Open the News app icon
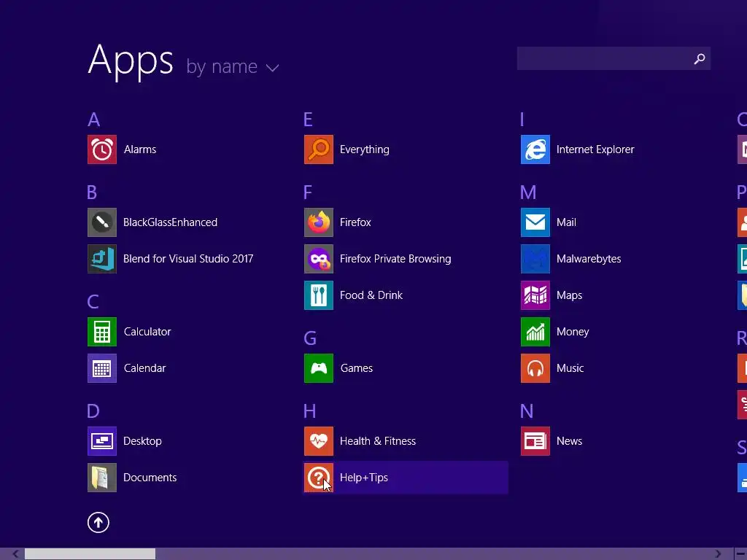This screenshot has height=560, width=747. (x=535, y=441)
